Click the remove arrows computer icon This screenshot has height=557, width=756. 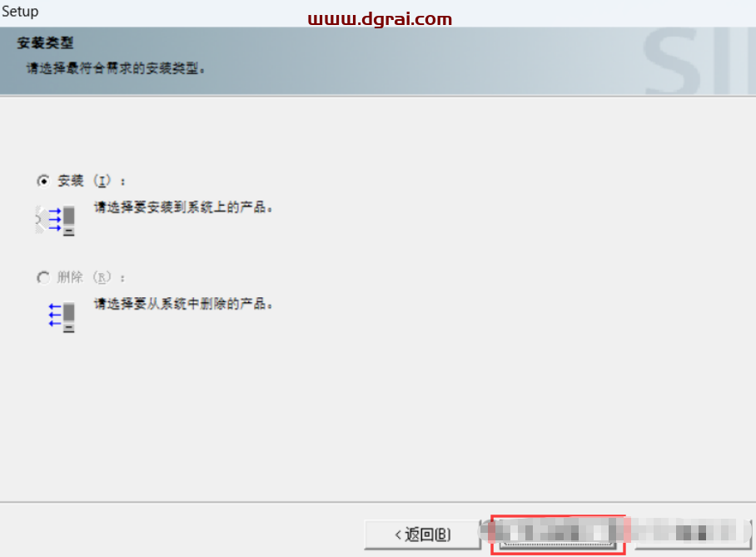point(62,317)
